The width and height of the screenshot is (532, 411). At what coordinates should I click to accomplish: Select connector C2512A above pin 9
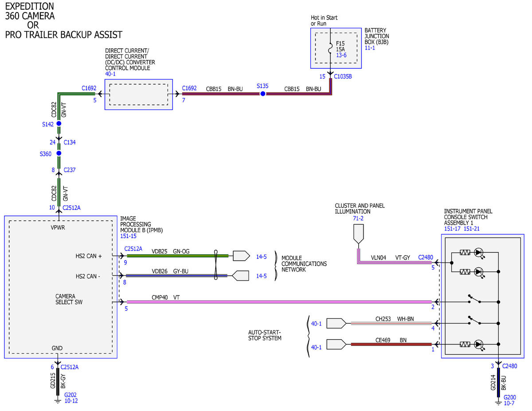coord(133,249)
